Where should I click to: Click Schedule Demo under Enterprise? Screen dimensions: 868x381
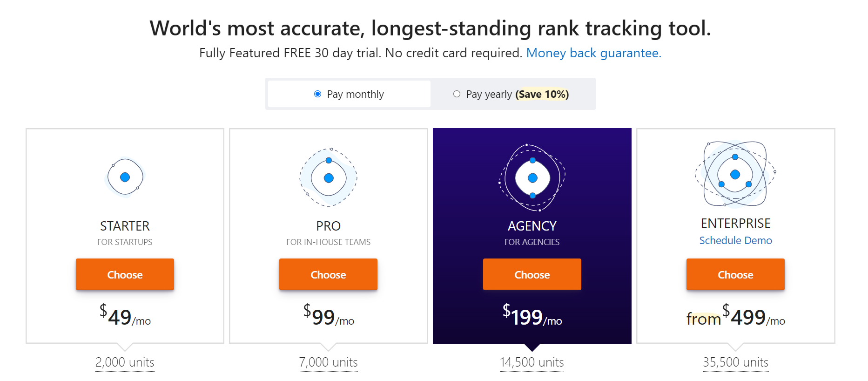(735, 240)
